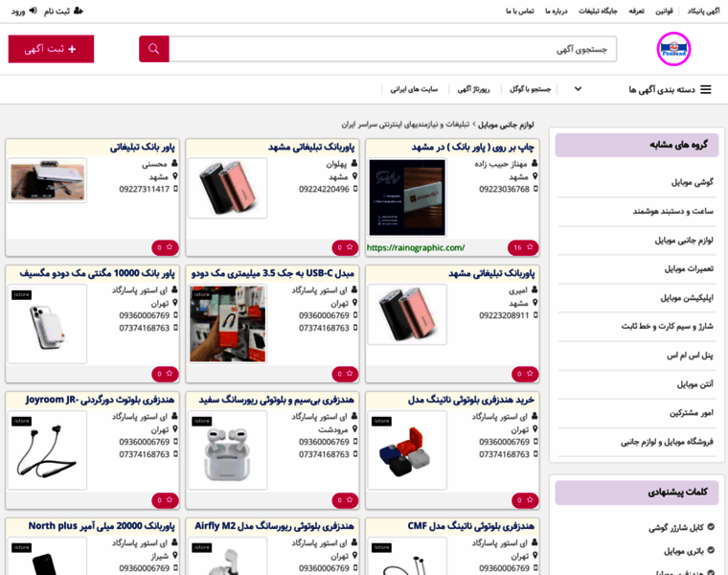The image size is (728, 575).
Task: Open ad title پاور بانک 10000 مگنتی
Action: (97, 273)
